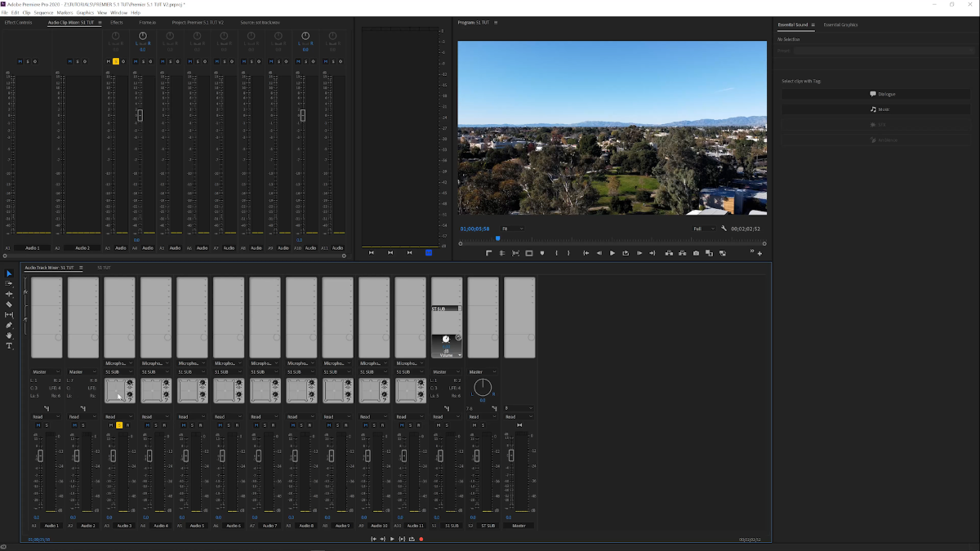Click the Lift button in Program monitor
Image resolution: width=980 pixels, height=551 pixels.
pyautogui.click(x=670, y=253)
